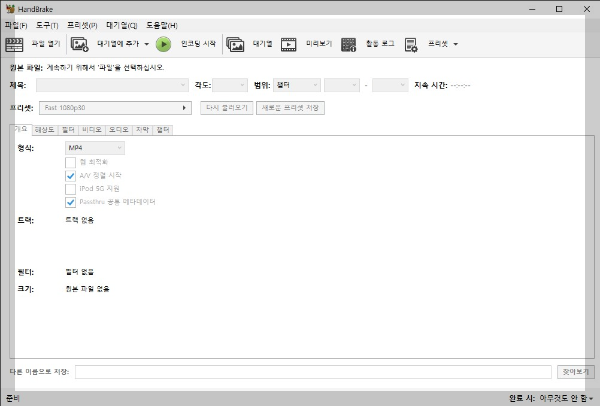Open the start chapter dropdown after 챕터
The image size is (600, 406).
(x=342, y=85)
